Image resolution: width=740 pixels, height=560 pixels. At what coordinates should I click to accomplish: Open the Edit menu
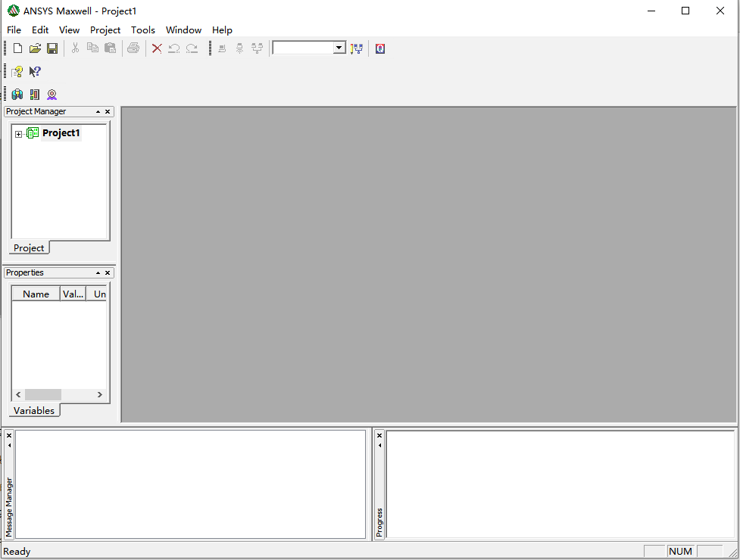coord(40,30)
